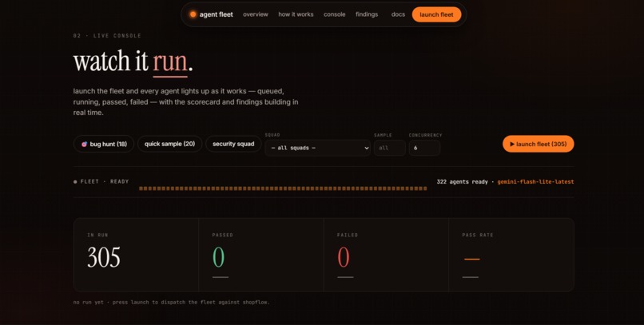The width and height of the screenshot is (644, 325).
Task: Click the Pass Rate dash value
Action: coord(472,259)
